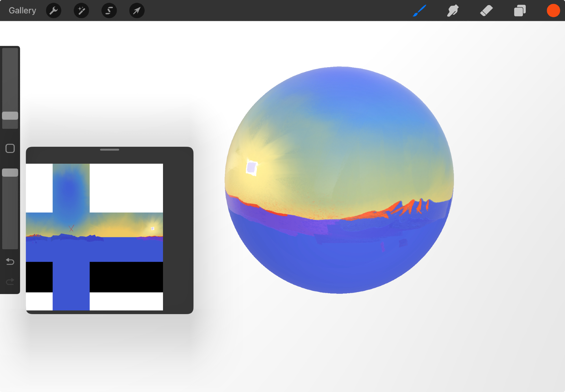Click the white sun square on the sphere
Image resolution: width=565 pixels, height=392 pixels.
251,168
